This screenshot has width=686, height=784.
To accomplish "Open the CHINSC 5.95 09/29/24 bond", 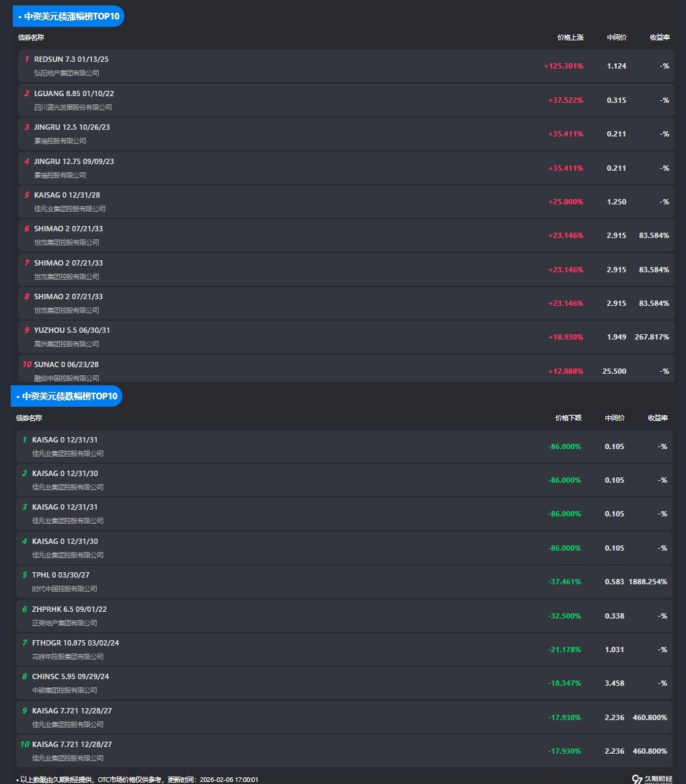I will [71, 676].
